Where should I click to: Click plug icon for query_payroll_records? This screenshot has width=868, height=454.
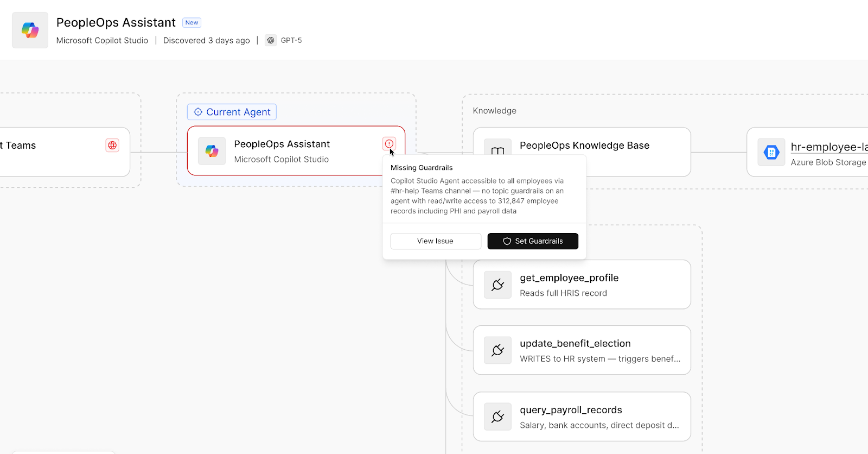[x=497, y=417]
